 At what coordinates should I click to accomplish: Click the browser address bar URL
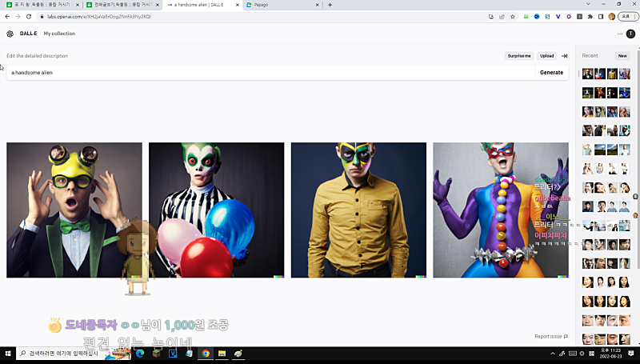coord(98,17)
